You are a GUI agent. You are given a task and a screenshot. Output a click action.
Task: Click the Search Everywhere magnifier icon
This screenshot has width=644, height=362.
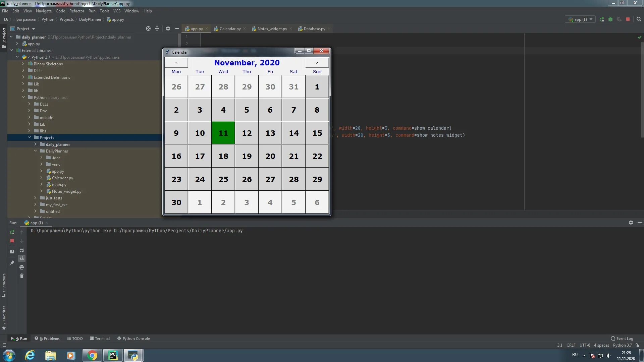(x=639, y=19)
